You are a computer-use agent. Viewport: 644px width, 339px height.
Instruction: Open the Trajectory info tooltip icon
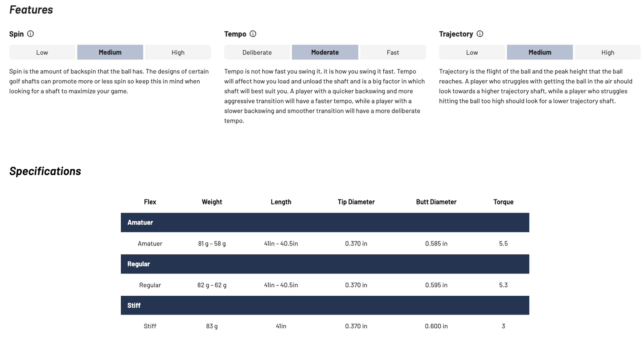pyautogui.click(x=480, y=34)
